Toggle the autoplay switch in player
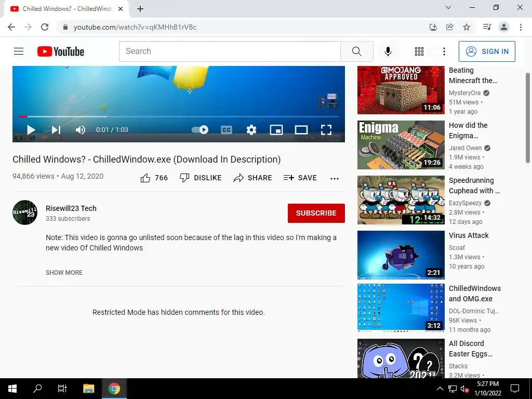The image size is (532, 399). tap(200, 129)
